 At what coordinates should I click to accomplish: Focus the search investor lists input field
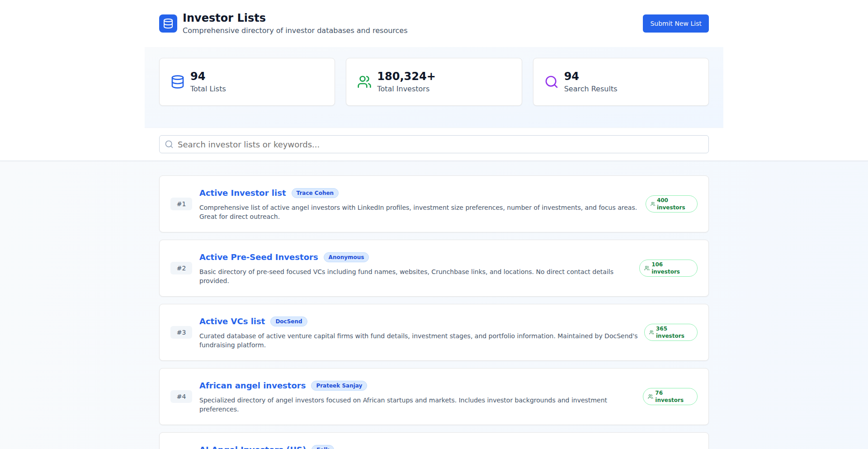coord(434,144)
